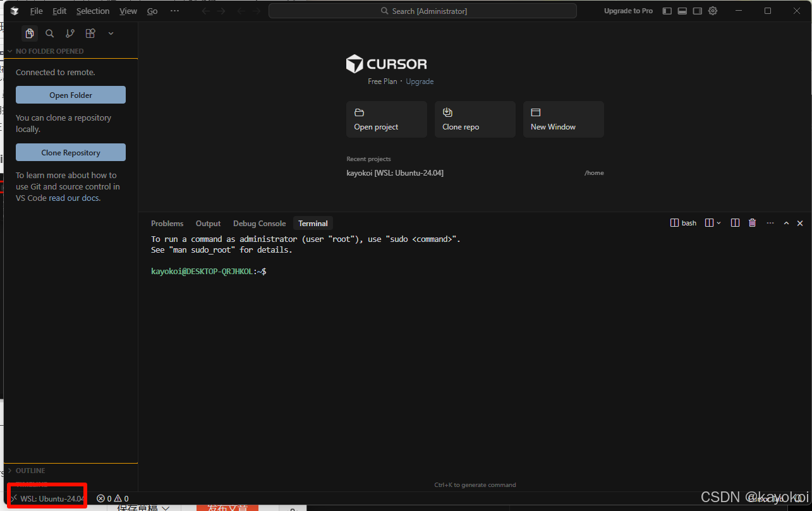Open terminal panel more actions ellipsis
Screen dimensions: 812x511
770,223
